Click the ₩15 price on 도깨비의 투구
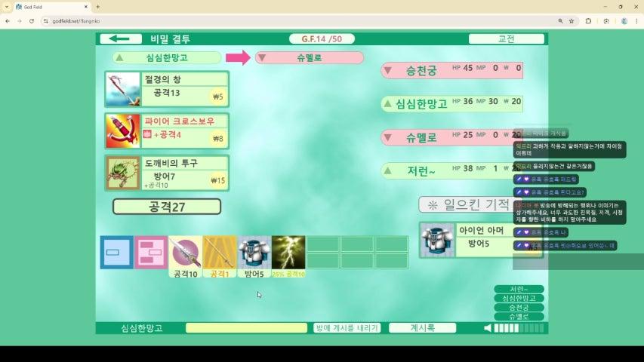 click(217, 180)
